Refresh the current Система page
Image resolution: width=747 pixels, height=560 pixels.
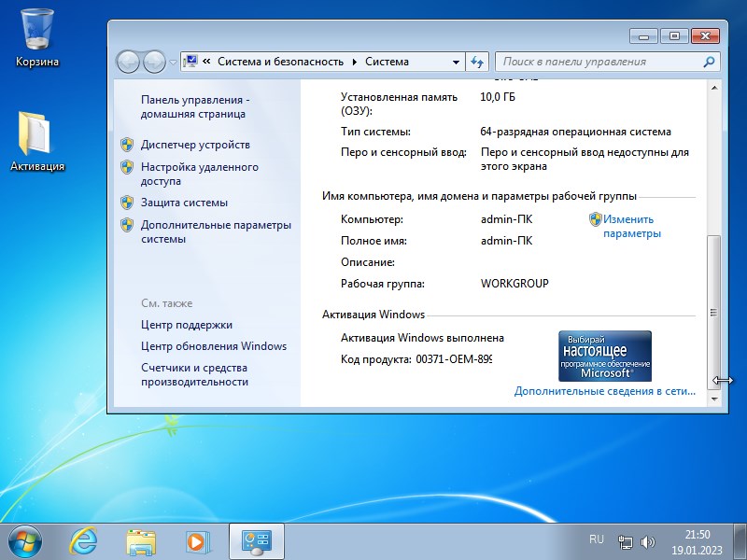coord(476,60)
